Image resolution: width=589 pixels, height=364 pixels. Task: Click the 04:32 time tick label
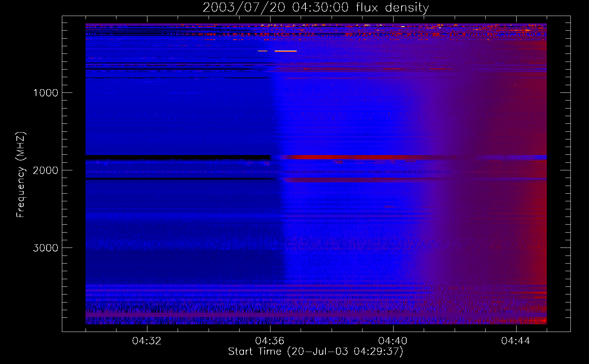click(x=147, y=341)
